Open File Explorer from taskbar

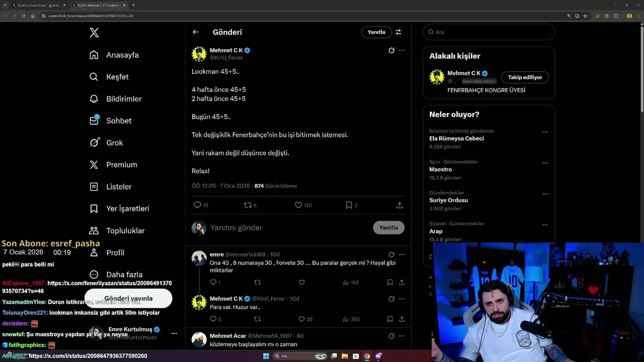[x=345, y=356]
